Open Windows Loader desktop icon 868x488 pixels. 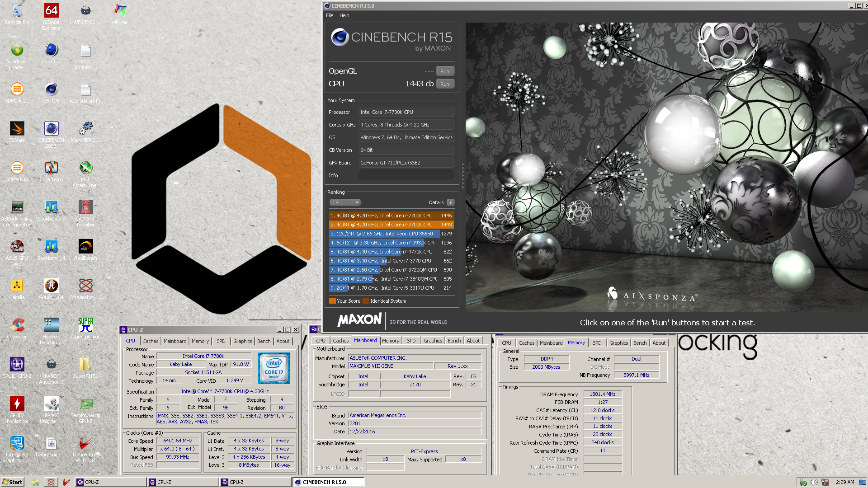(17, 56)
